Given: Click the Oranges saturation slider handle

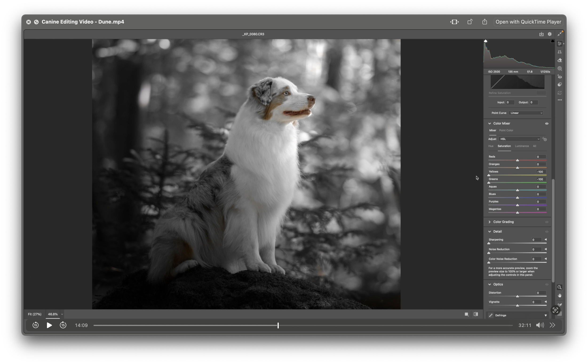Looking at the screenshot, I should [517, 168].
